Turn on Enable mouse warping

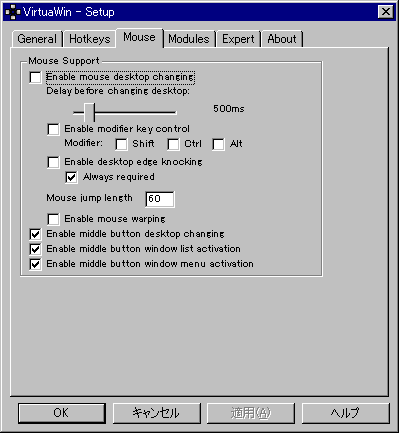point(53,219)
